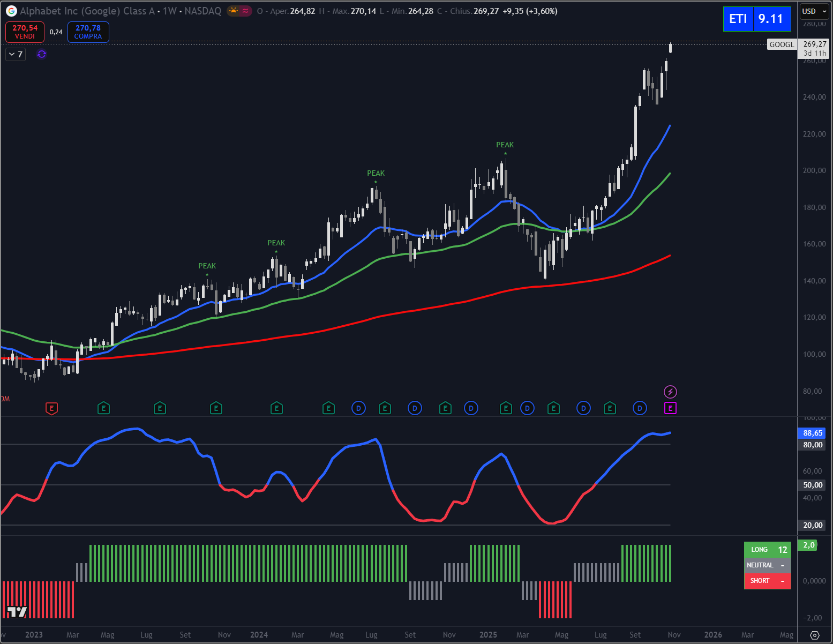Click the magenta upcoming earnings E marker
The height and width of the screenshot is (644, 833).
click(670, 408)
